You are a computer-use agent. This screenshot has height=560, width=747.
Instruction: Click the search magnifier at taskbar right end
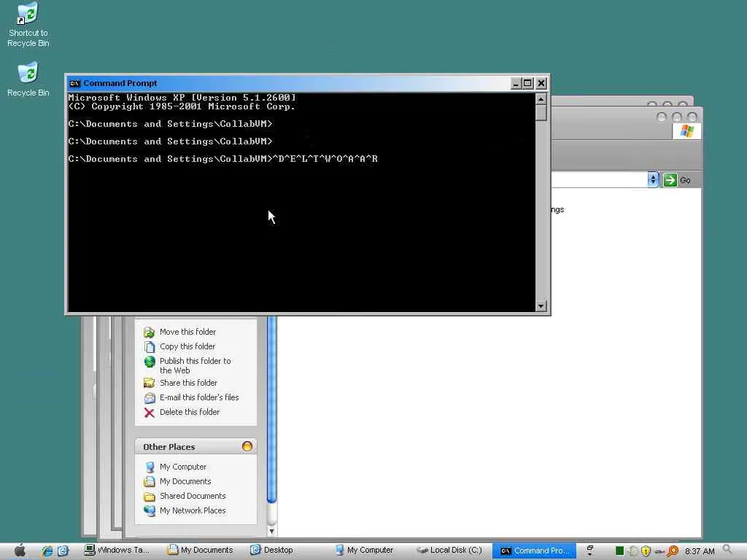[x=727, y=550]
